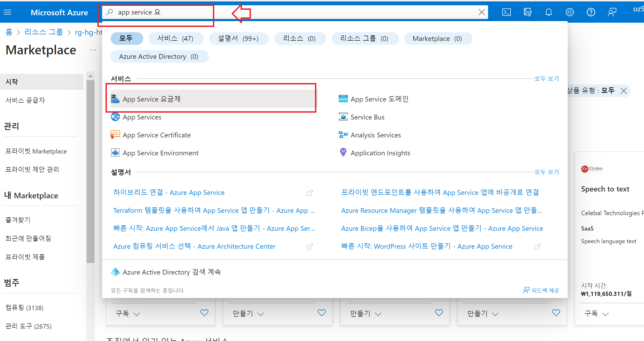This screenshot has height=341, width=644.
Task: Toggle the heart on the second card
Action: (x=322, y=313)
